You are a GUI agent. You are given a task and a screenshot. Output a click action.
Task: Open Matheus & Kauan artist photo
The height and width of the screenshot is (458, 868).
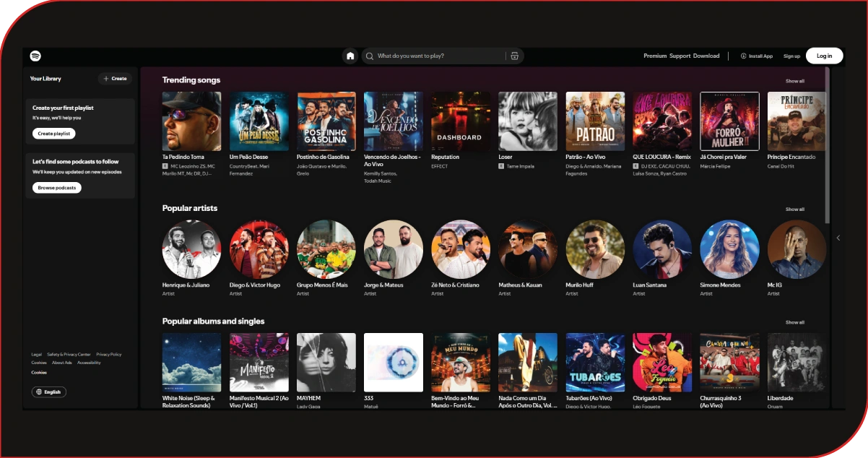[528, 249]
